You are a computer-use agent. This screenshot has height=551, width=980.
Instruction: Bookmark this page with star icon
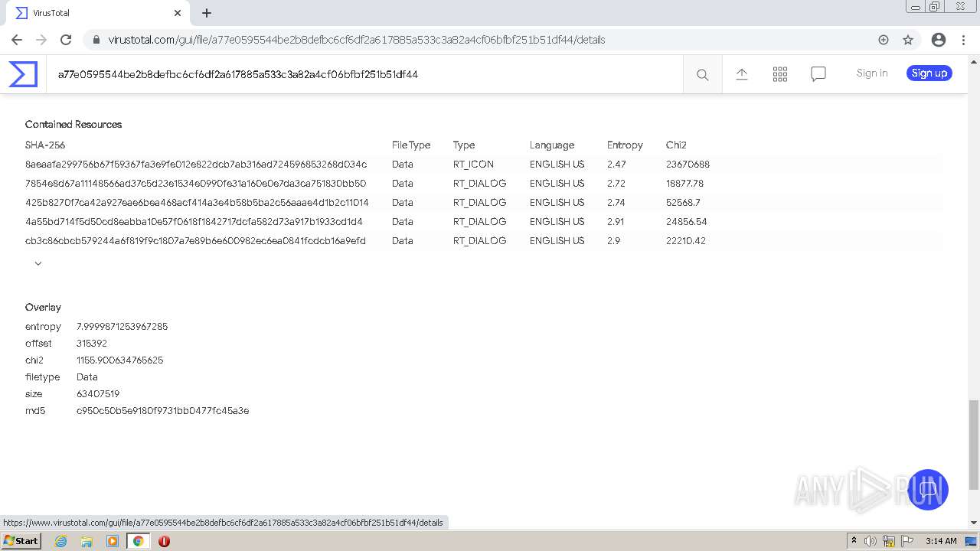[x=908, y=40]
